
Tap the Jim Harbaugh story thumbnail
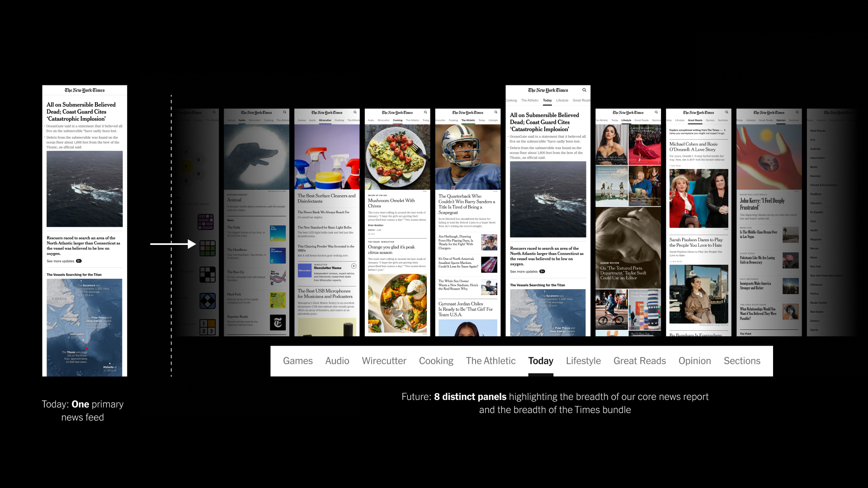click(x=489, y=242)
